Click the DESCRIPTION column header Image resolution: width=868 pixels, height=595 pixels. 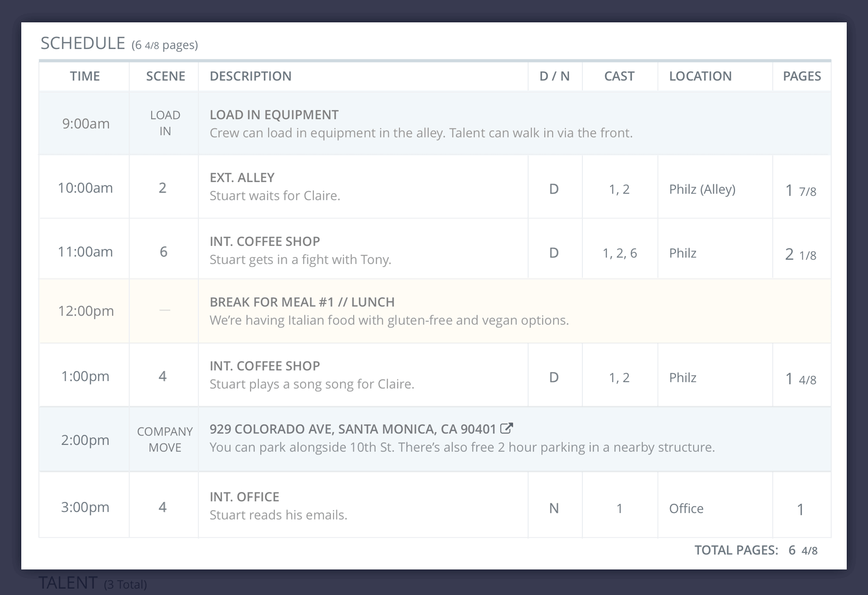(250, 76)
